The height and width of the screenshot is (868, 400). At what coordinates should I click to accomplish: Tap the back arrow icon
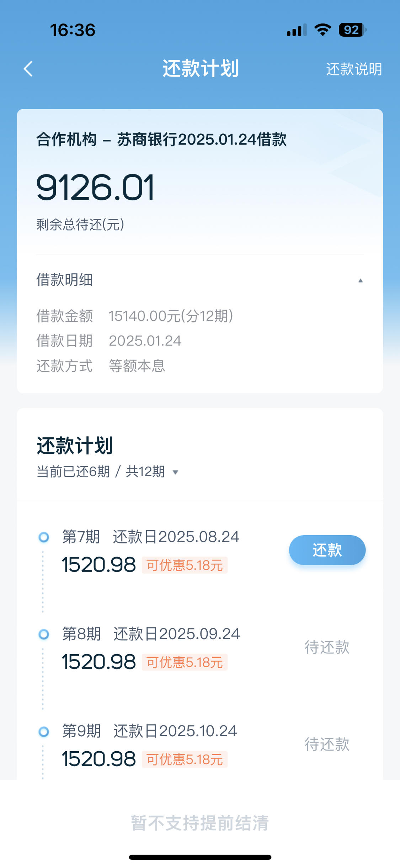coord(28,69)
